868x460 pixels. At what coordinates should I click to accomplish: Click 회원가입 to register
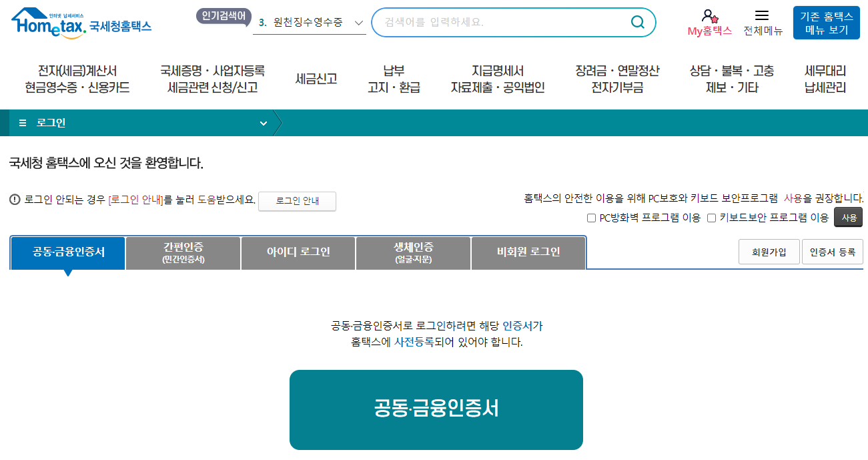point(769,252)
